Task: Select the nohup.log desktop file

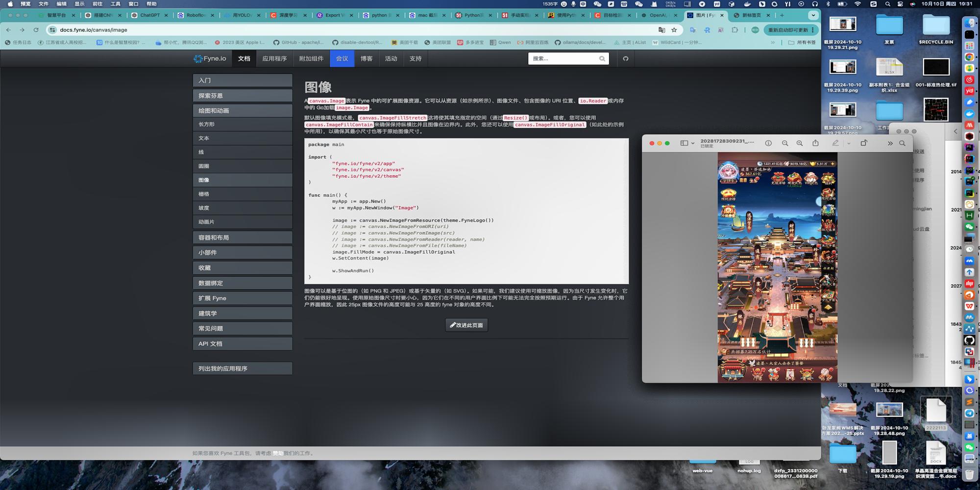Action: 749,466
